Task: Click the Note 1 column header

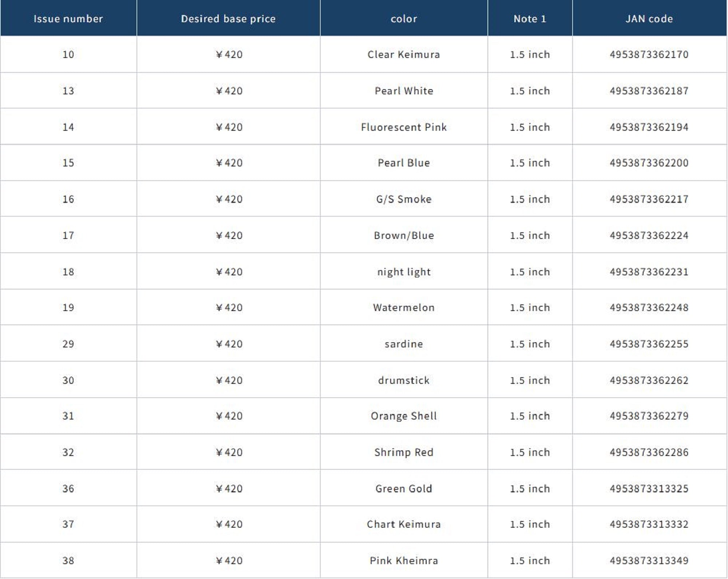Action: (530, 19)
